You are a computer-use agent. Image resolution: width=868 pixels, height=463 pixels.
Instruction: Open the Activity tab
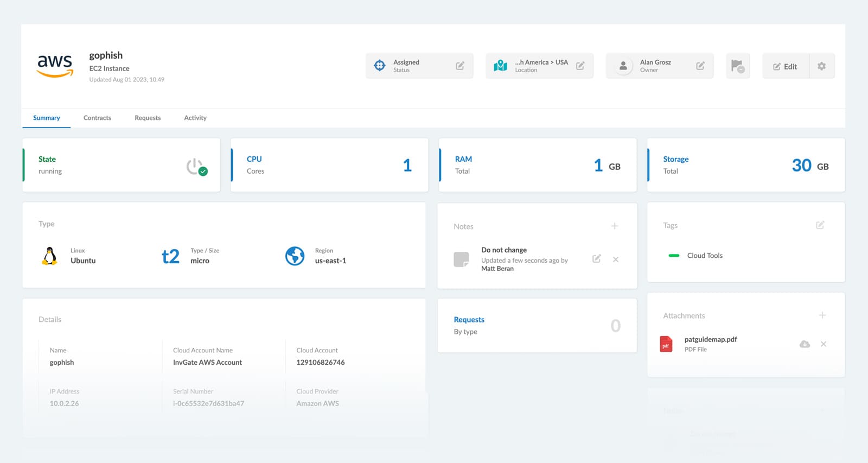pyautogui.click(x=195, y=118)
